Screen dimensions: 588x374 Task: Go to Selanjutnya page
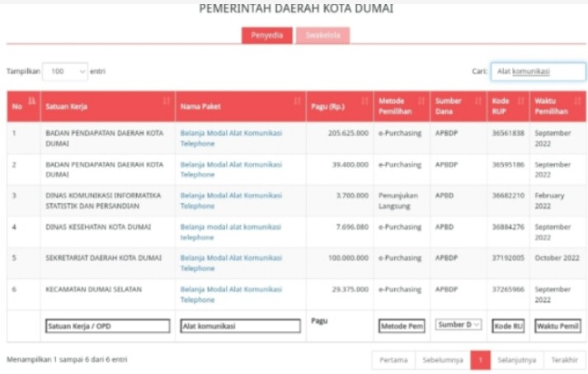tap(516, 360)
